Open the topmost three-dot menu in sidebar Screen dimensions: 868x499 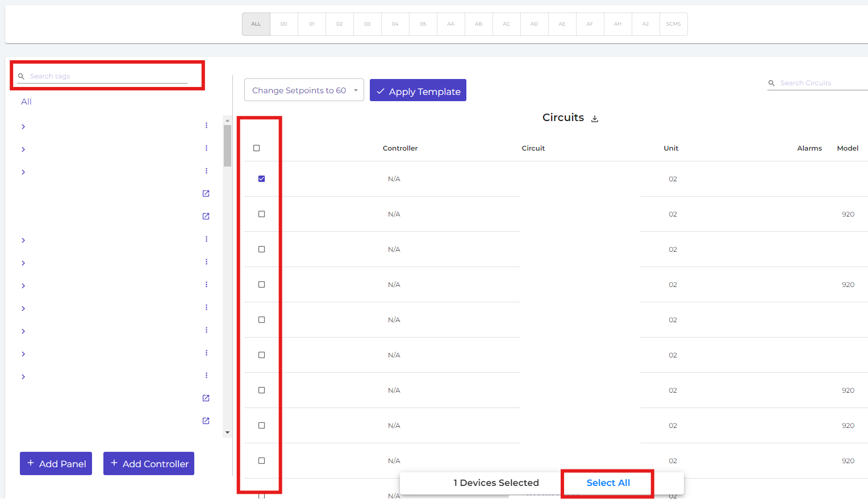206,126
